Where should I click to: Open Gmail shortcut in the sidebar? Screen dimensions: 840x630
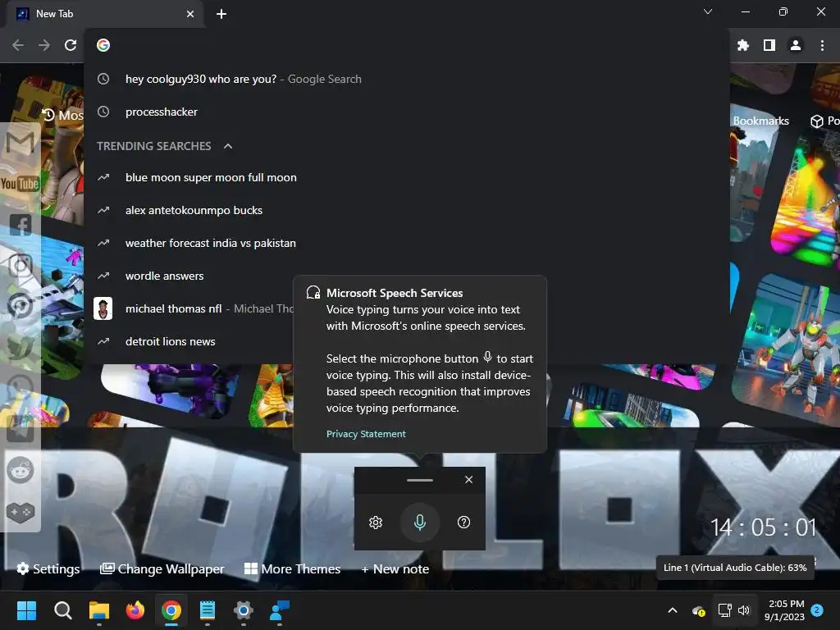click(21, 142)
